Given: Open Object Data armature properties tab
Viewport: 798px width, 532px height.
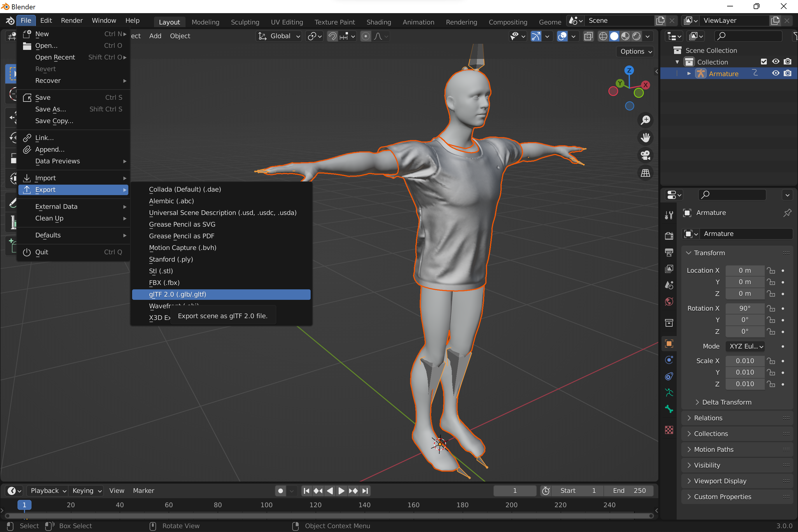Looking at the screenshot, I should pos(669,393).
